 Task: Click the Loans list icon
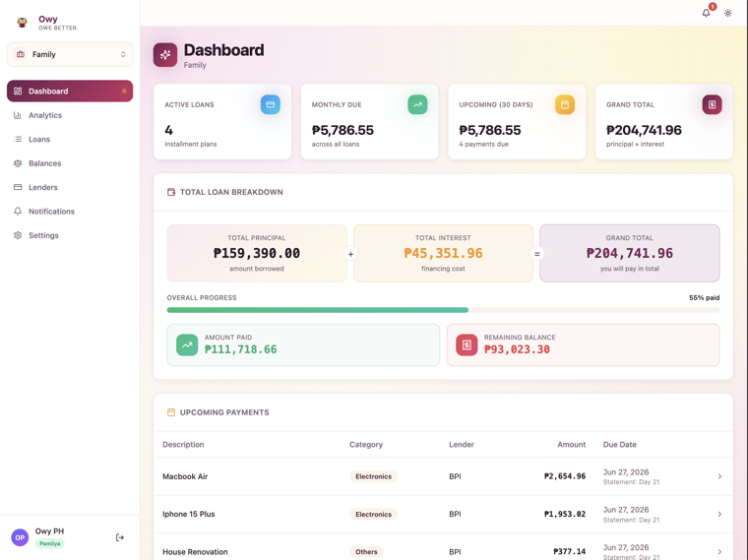click(x=18, y=140)
